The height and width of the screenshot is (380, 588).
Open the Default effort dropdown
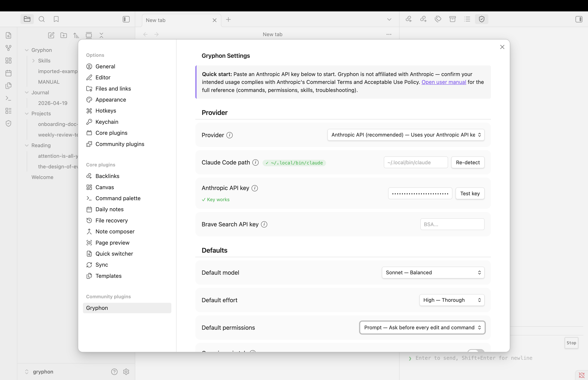coord(452,300)
